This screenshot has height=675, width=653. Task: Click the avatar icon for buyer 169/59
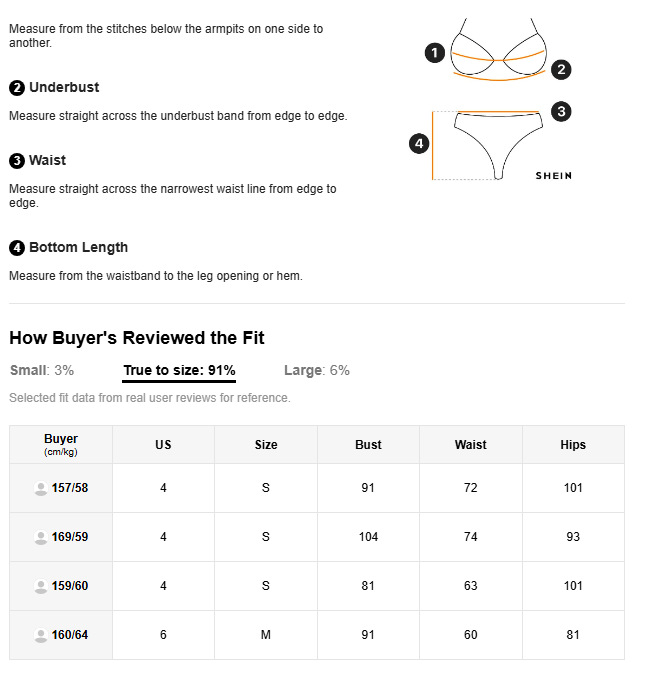tap(41, 537)
